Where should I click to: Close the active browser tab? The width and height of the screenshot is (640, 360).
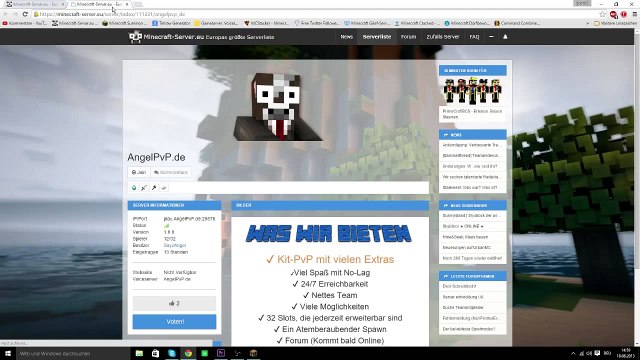(127, 4)
